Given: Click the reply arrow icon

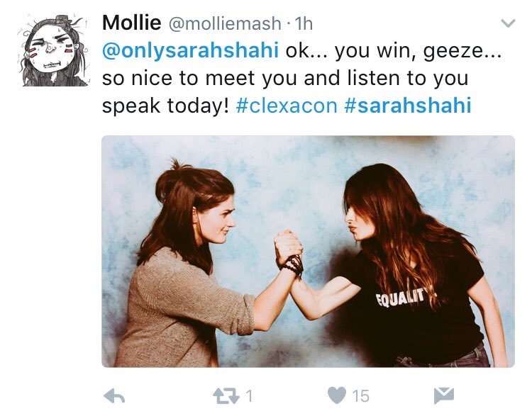Looking at the screenshot, I should [x=114, y=395].
